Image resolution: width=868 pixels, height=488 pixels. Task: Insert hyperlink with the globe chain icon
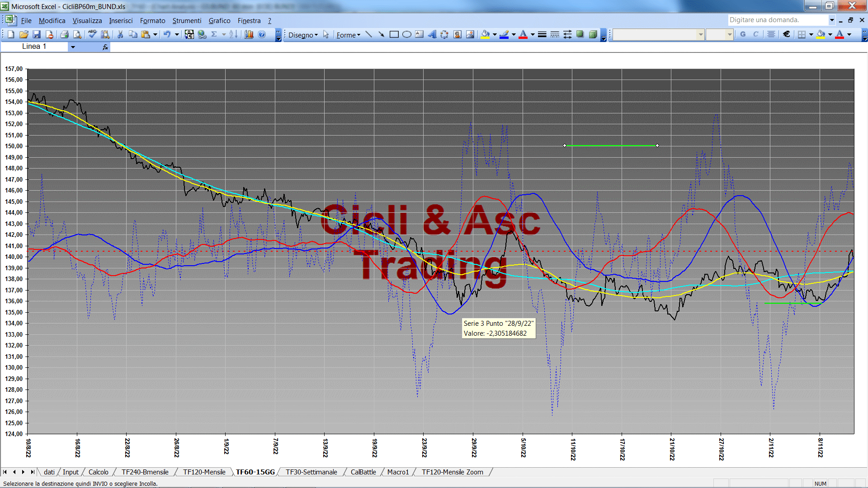click(202, 35)
